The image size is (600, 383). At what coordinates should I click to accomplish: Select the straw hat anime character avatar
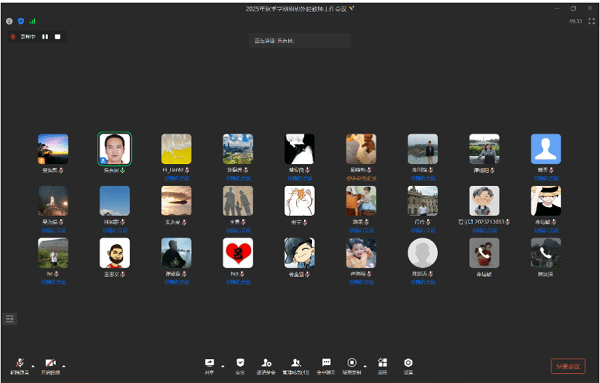tap(546, 201)
